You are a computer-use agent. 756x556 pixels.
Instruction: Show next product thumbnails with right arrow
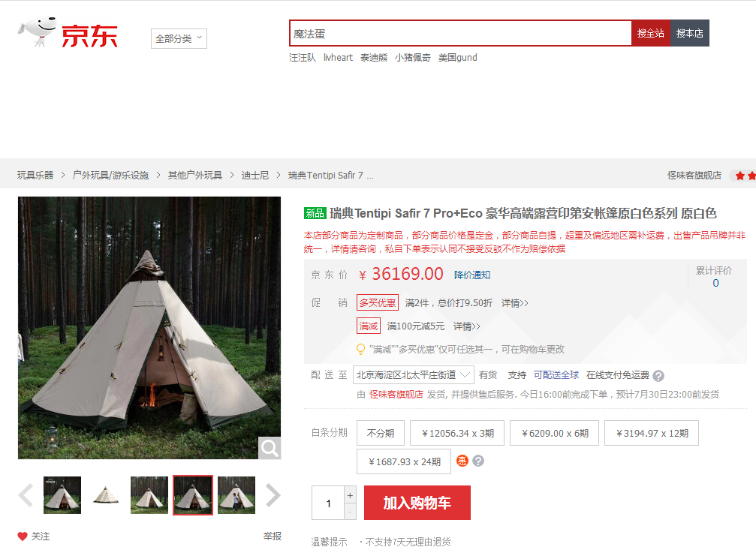(x=273, y=495)
